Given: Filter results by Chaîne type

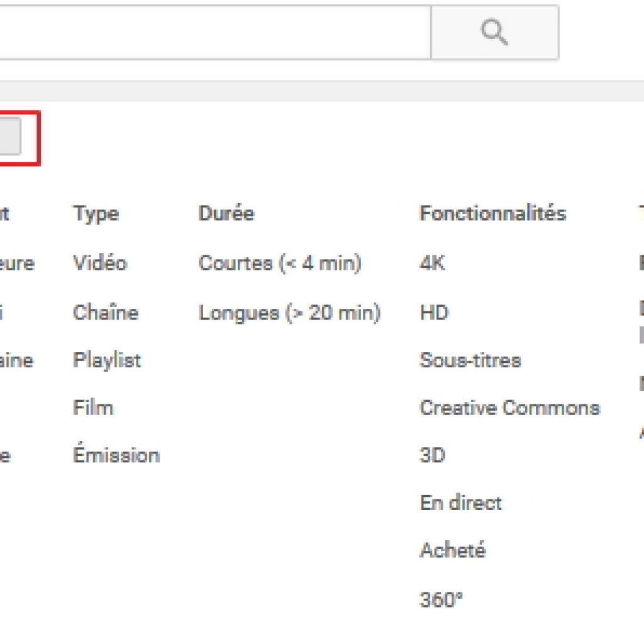Looking at the screenshot, I should tap(105, 312).
